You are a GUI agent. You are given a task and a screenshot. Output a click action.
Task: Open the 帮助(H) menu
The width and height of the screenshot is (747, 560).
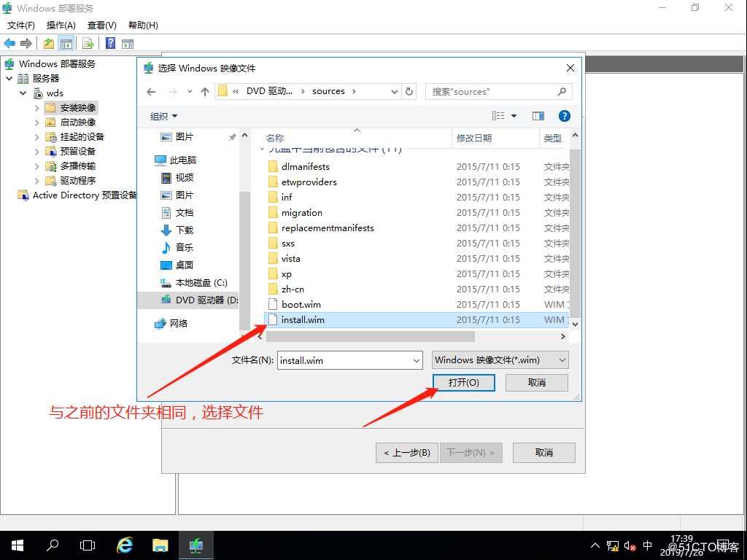pos(143,26)
